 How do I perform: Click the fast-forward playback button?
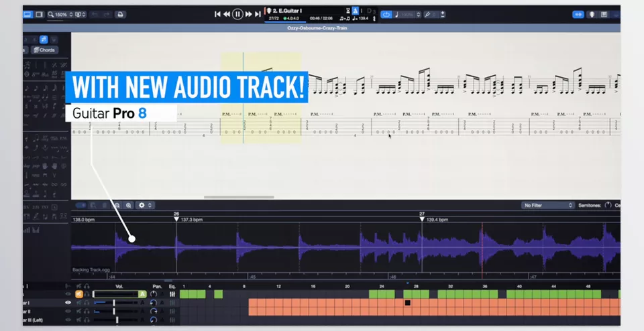click(x=248, y=14)
